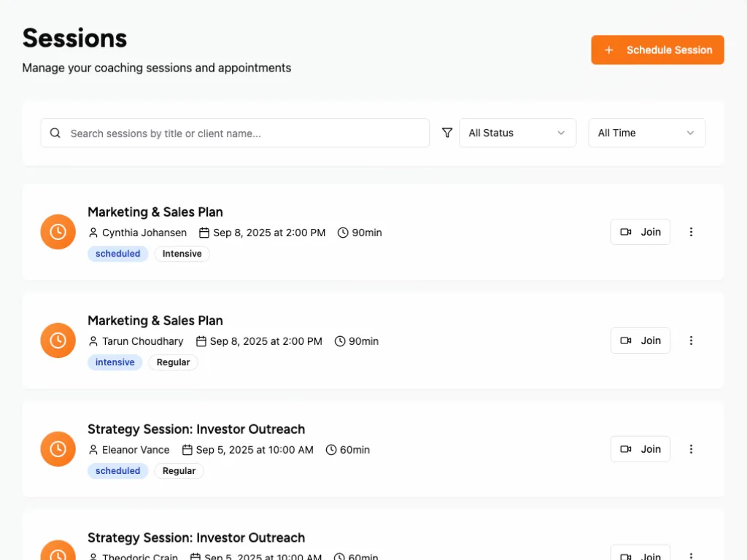Join Cynthia Johansen's Marketing & Sales session
747x560 pixels.
640,232
